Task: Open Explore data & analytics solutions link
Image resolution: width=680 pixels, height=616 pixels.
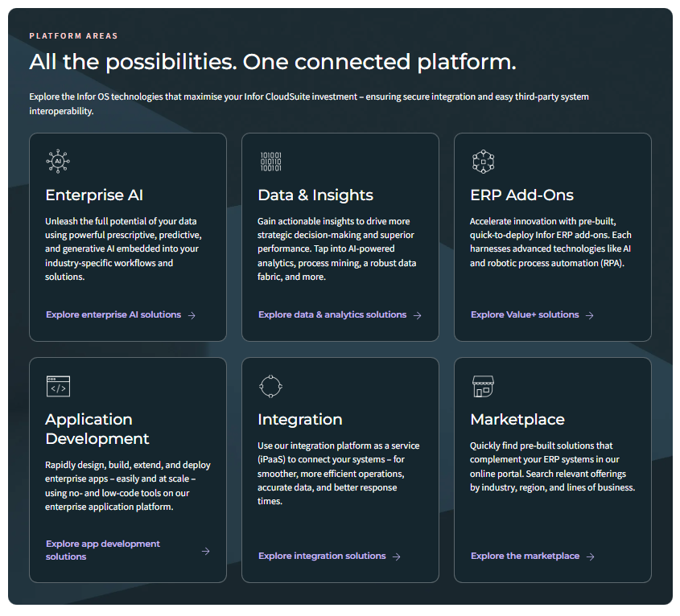Action: (x=332, y=314)
